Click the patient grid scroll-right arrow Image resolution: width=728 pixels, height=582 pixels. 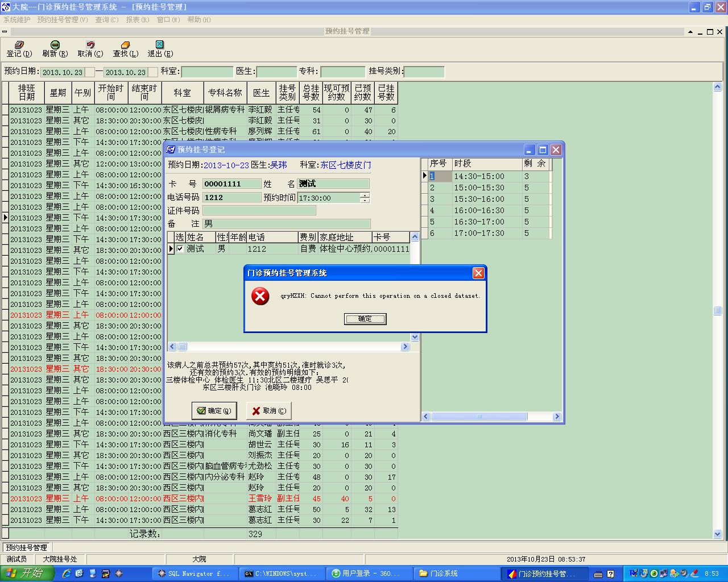click(x=406, y=347)
